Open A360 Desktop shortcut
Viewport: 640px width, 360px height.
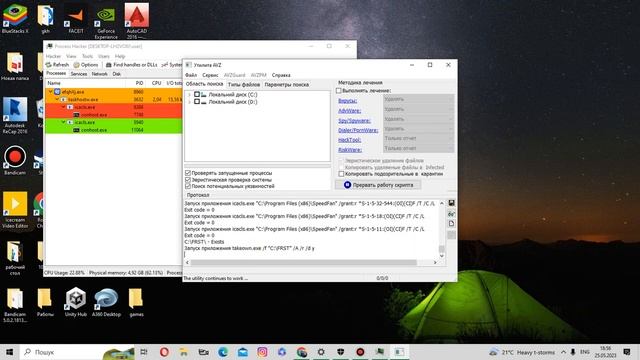[x=106, y=302]
